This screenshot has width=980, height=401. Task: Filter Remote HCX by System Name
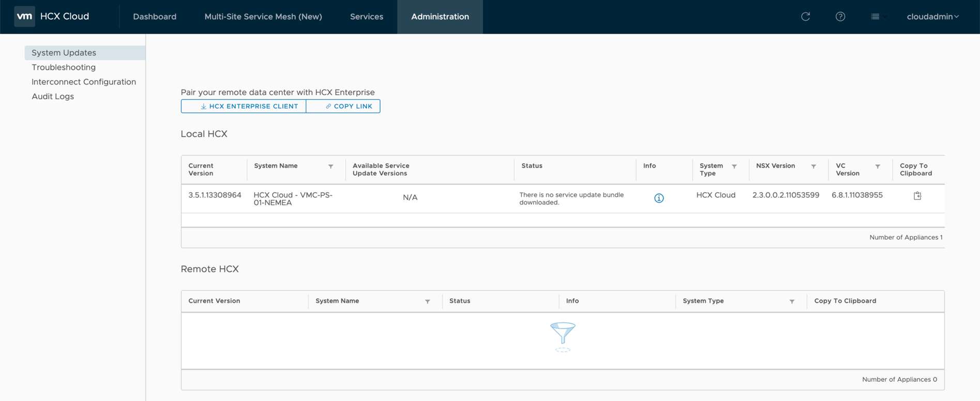(x=428, y=301)
